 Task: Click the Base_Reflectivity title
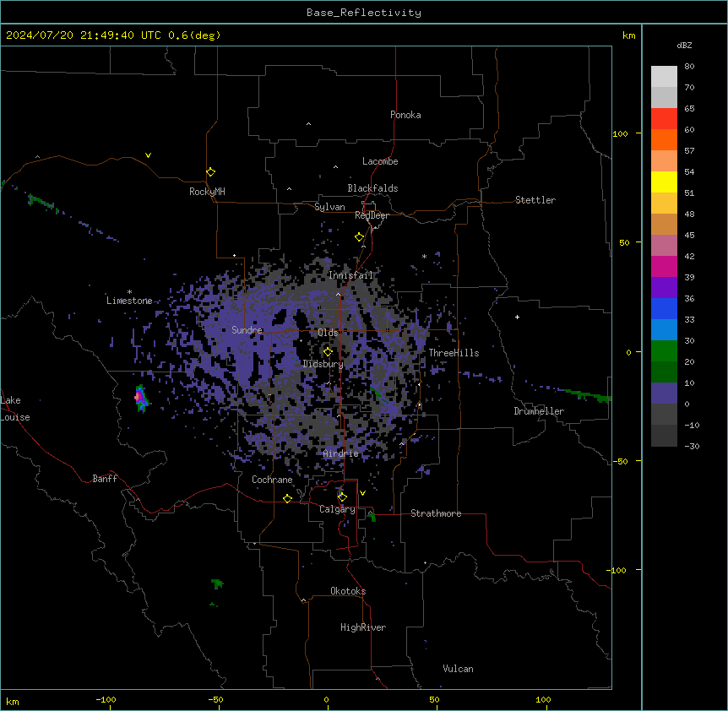click(364, 13)
